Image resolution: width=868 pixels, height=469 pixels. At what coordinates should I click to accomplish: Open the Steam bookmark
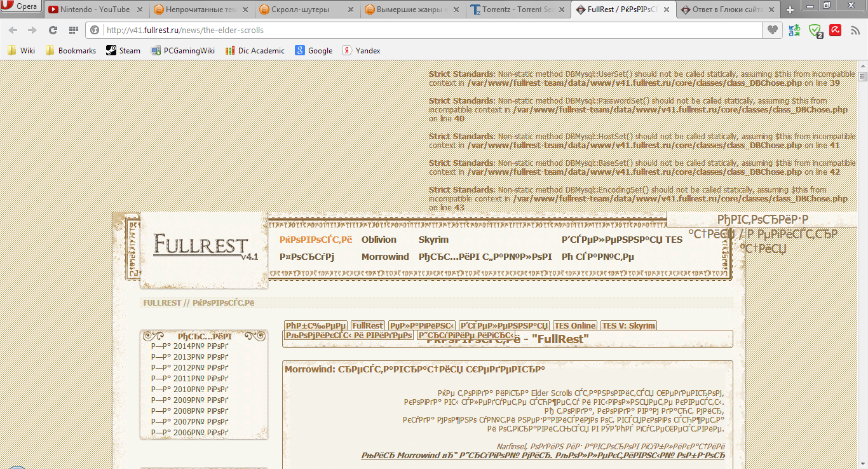[123, 50]
